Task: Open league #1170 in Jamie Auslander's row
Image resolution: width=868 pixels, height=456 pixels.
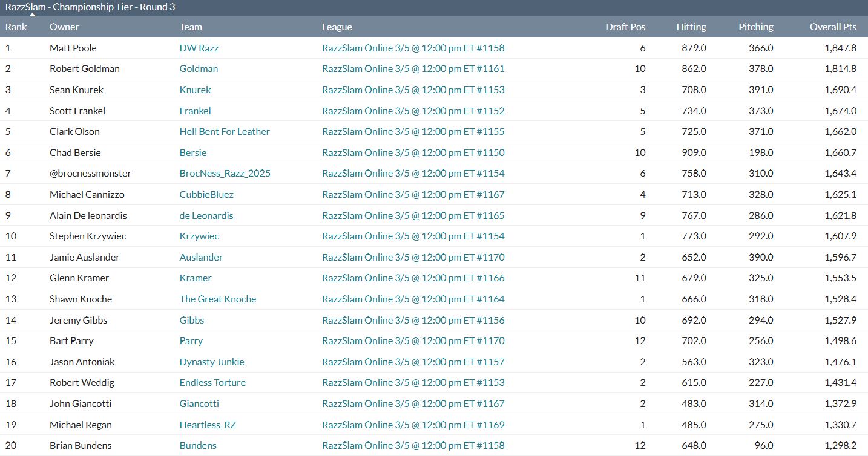Action: pyautogui.click(x=413, y=257)
